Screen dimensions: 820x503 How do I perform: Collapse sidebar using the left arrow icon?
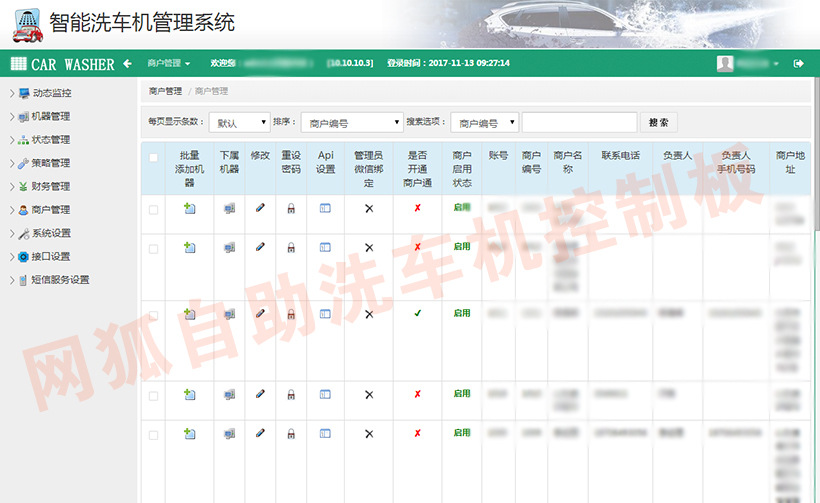point(127,64)
